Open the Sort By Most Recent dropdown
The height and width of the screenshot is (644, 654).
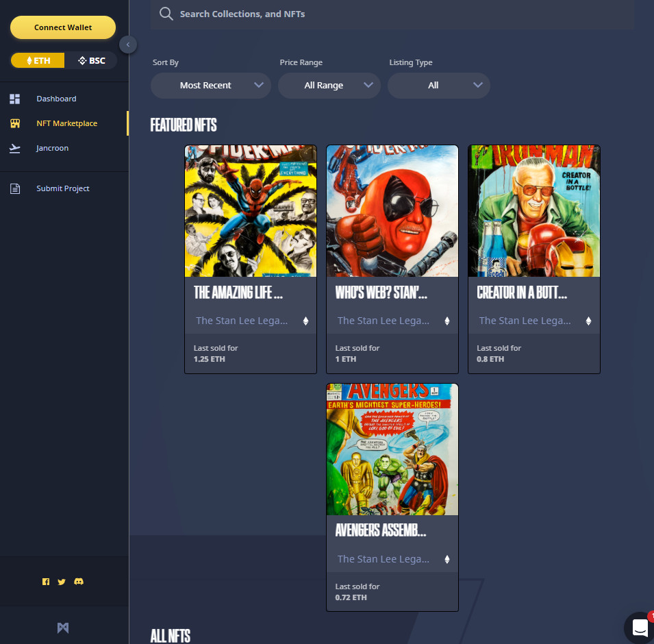point(211,86)
